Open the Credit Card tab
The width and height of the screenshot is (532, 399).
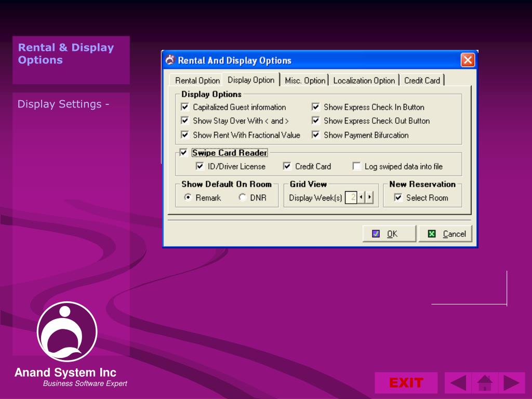(422, 81)
